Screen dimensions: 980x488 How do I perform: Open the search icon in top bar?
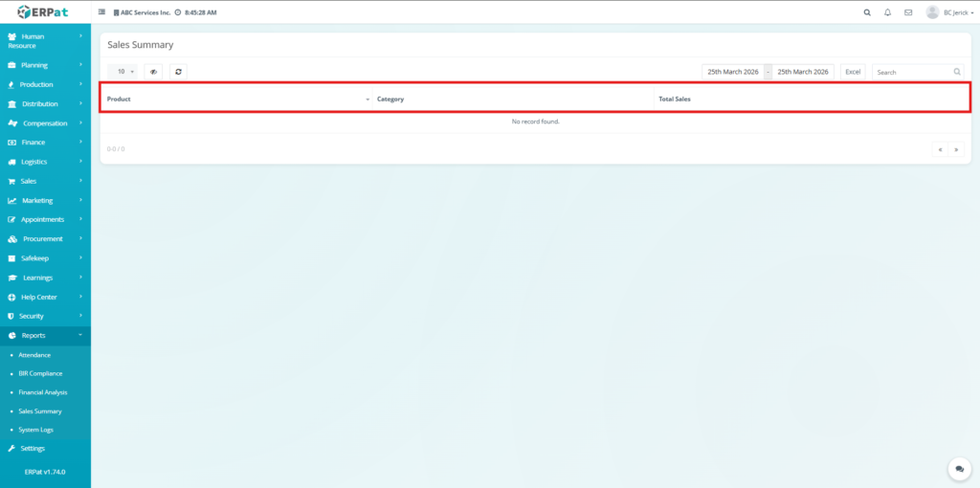(x=867, y=12)
